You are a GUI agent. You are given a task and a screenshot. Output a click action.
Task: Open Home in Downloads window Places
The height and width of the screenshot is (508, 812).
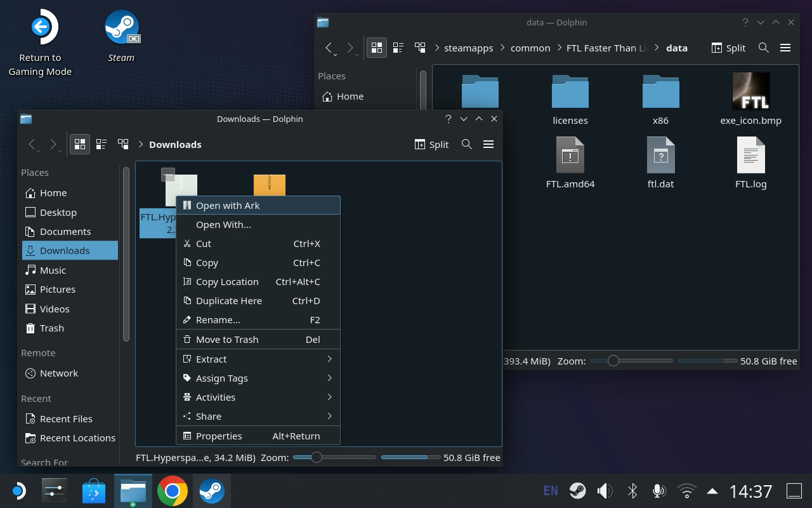[x=70, y=192]
